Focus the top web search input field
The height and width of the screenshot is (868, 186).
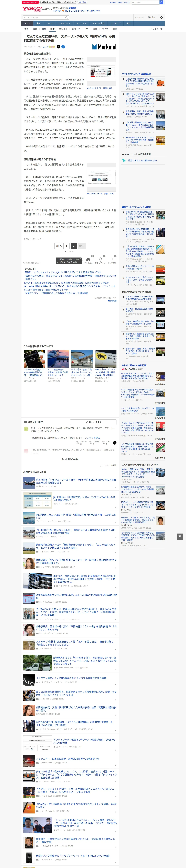(x=145, y=2)
